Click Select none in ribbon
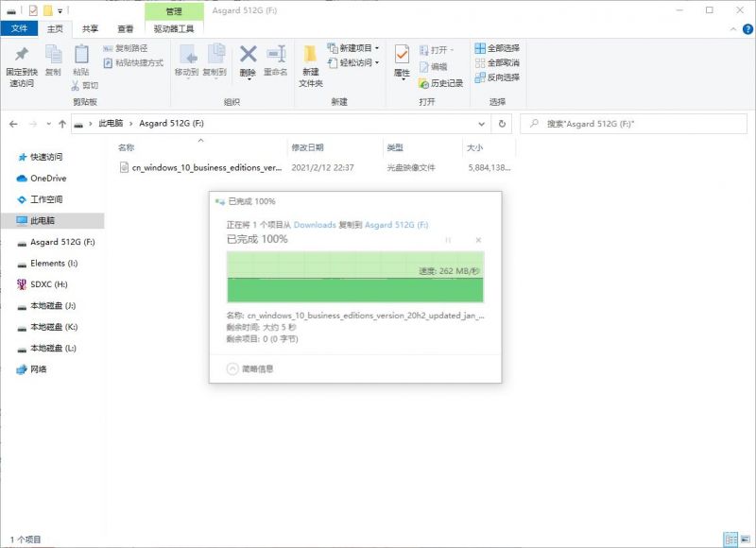756x548 pixels. 497,62
